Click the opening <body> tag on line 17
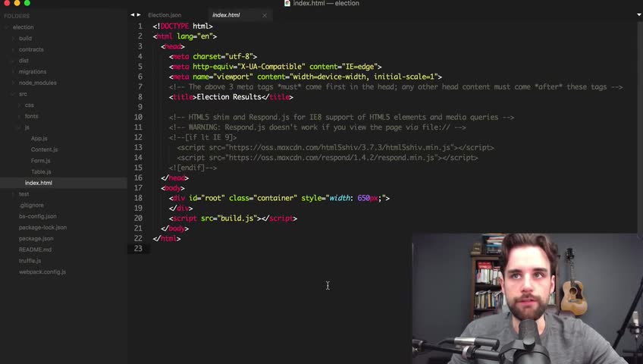 tap(173, 188)
